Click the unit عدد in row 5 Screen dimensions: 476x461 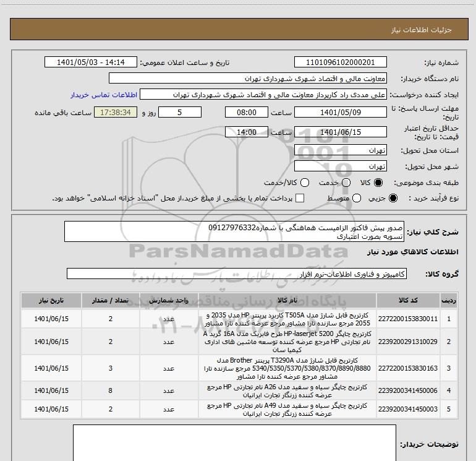pos(169,409)
